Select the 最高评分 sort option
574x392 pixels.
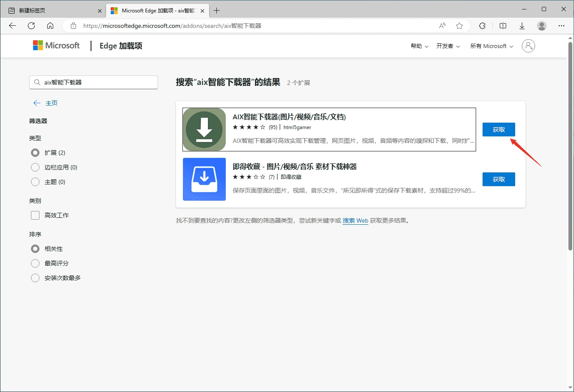(35, 263)
